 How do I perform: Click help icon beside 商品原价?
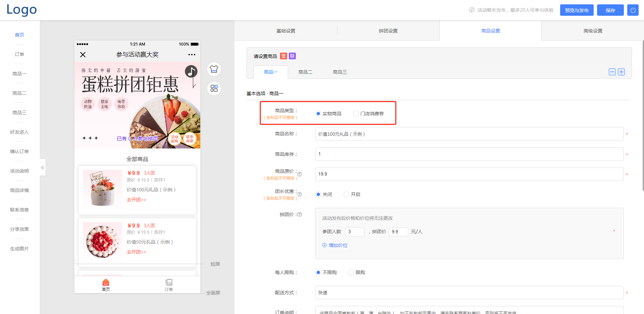[x=300, y=174]
